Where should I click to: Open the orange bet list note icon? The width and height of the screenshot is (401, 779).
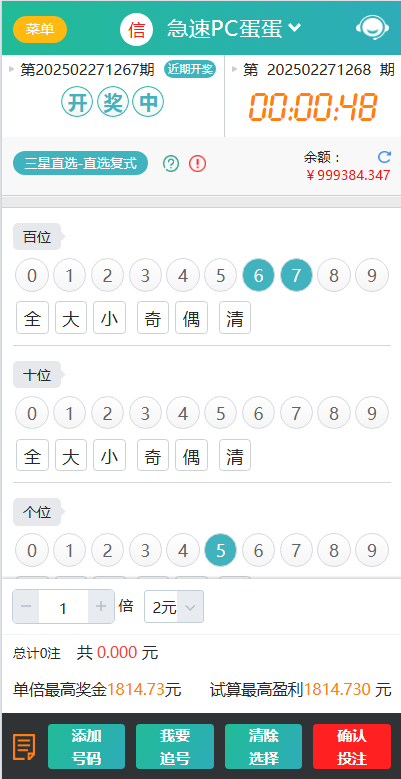[x=24, y=747]
